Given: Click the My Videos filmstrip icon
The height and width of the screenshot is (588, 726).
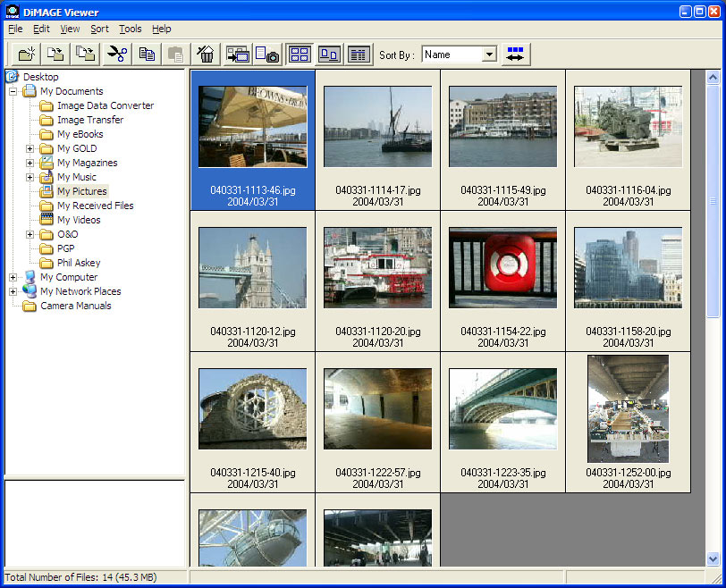Looking at the screenshot, I should click(46, 218).
